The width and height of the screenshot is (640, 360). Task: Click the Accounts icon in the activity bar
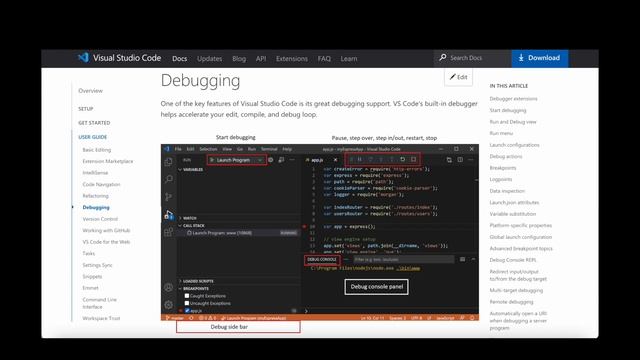pyautogui.click(x=168, y=287)
